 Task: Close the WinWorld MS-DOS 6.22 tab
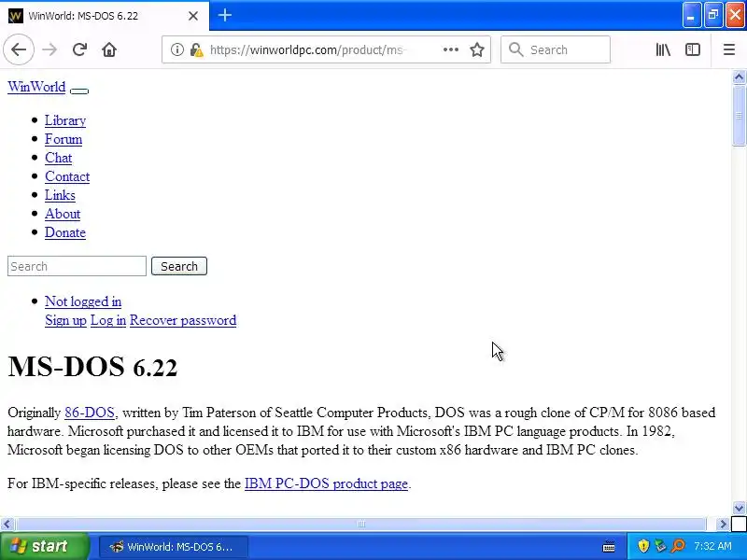[x=193, y=16]
